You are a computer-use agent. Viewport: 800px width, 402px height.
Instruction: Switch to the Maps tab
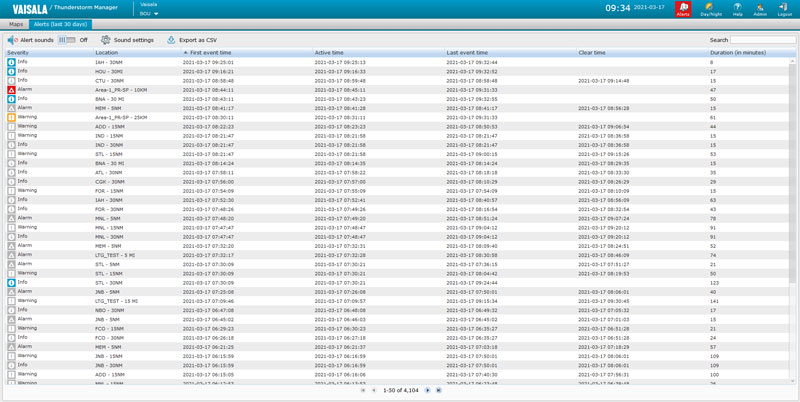tap(16, 24)
